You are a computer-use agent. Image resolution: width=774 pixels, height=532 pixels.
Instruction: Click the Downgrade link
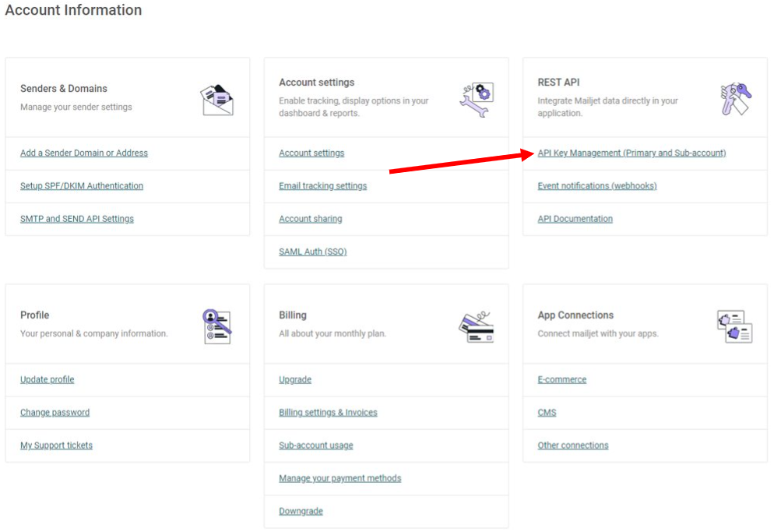[x=301, y=511]
